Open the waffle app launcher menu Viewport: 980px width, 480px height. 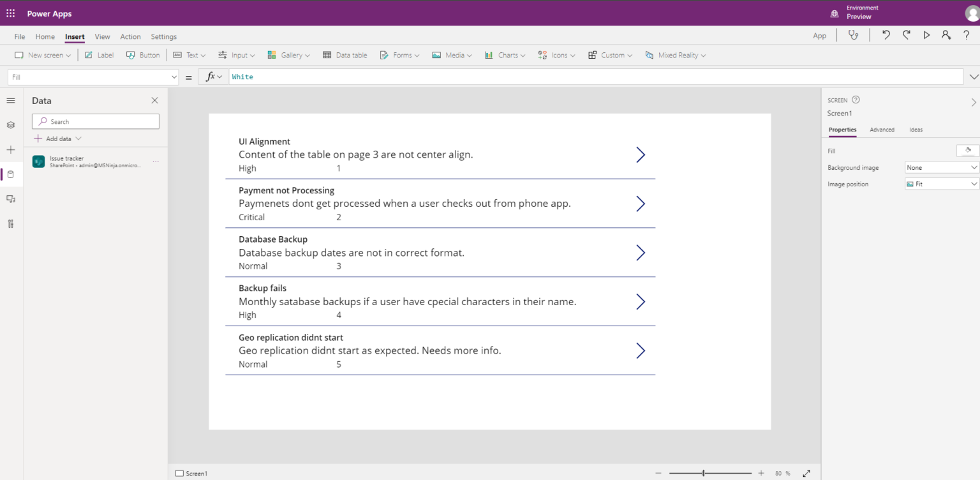click(9, 13)
